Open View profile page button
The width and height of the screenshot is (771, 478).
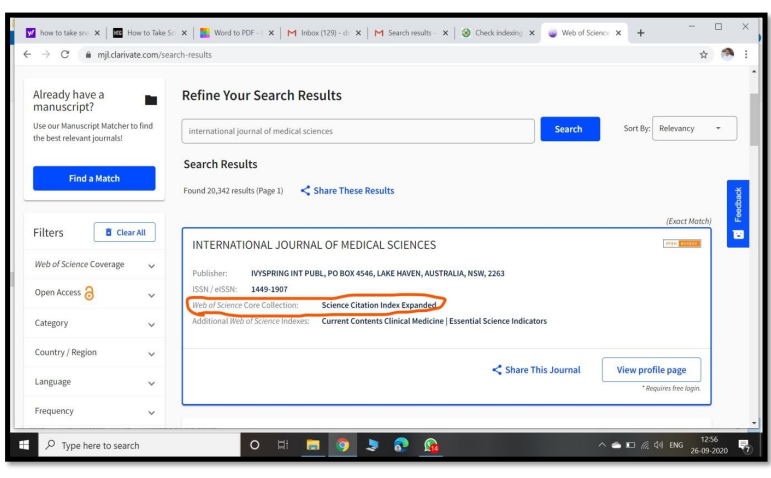[651, 370]
